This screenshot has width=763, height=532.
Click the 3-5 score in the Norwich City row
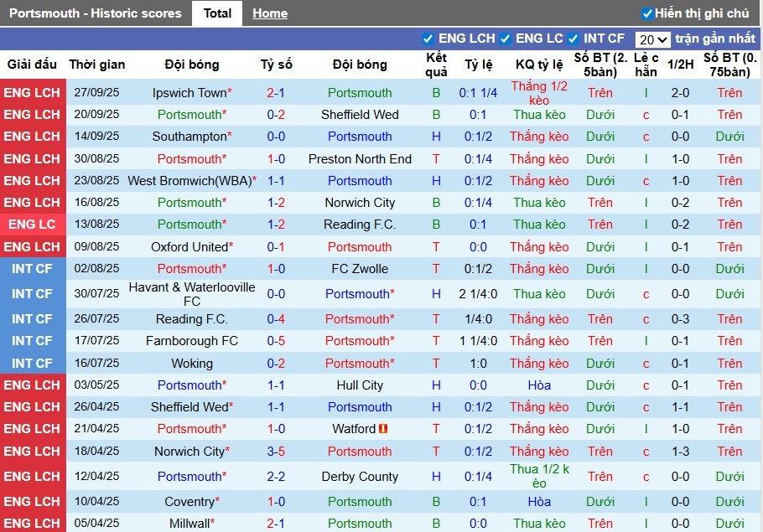276,451
